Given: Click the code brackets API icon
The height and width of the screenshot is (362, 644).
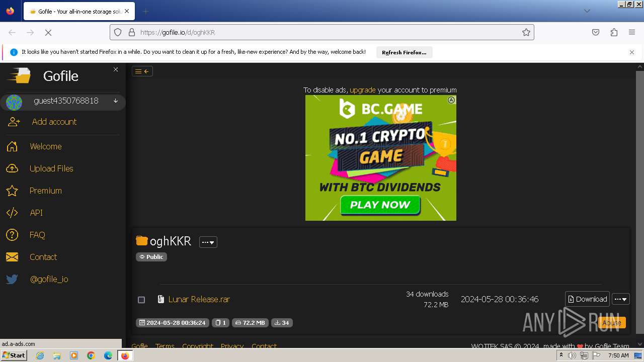Looking at the screenshot, I should pos(12,213).
